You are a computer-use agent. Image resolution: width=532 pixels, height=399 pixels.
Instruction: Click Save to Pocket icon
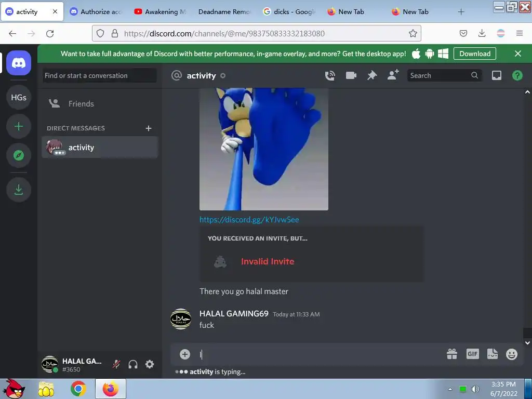[x=463, y=33]
